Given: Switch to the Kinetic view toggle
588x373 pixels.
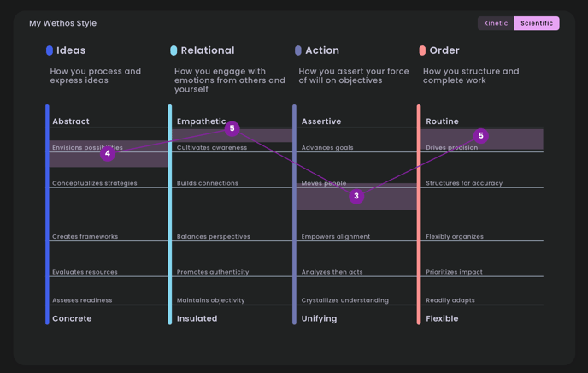Looking at the screenshot, I should tap(496, 23).
